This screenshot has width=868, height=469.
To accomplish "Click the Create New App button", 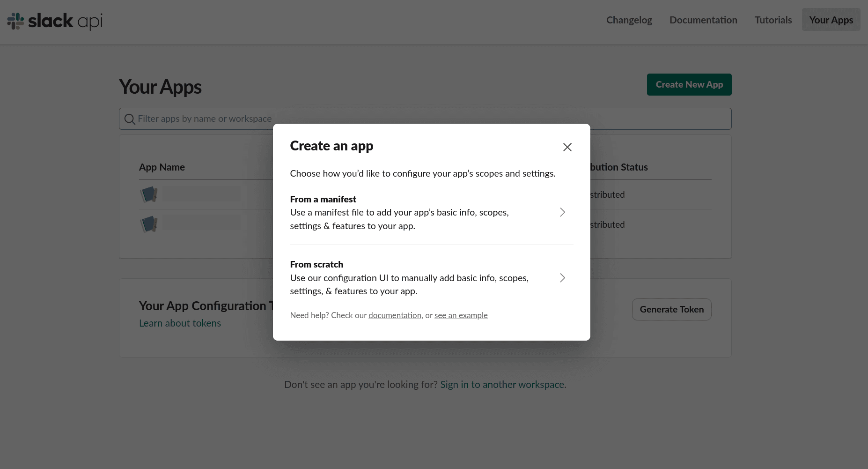I will [689, 84].
